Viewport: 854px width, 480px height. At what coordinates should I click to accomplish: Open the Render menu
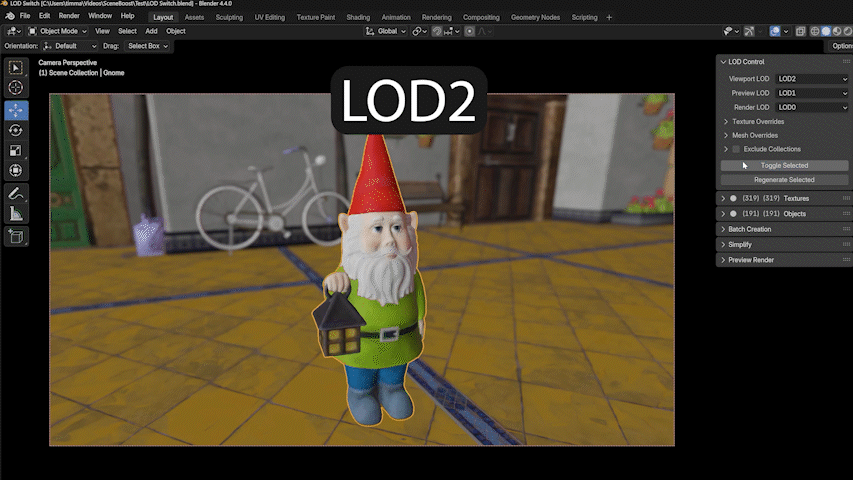click(69, 17)
